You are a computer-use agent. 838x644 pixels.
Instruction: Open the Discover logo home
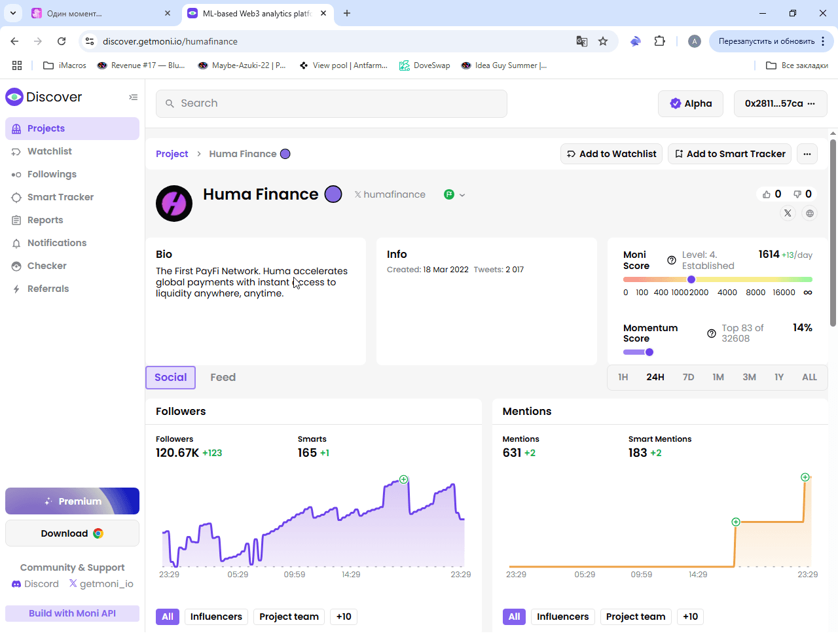pos(44,97)
